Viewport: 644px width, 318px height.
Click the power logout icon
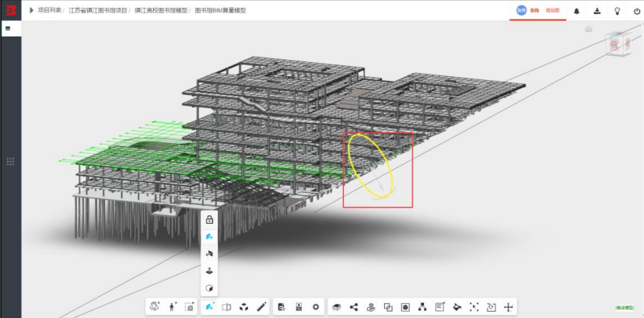636,11
